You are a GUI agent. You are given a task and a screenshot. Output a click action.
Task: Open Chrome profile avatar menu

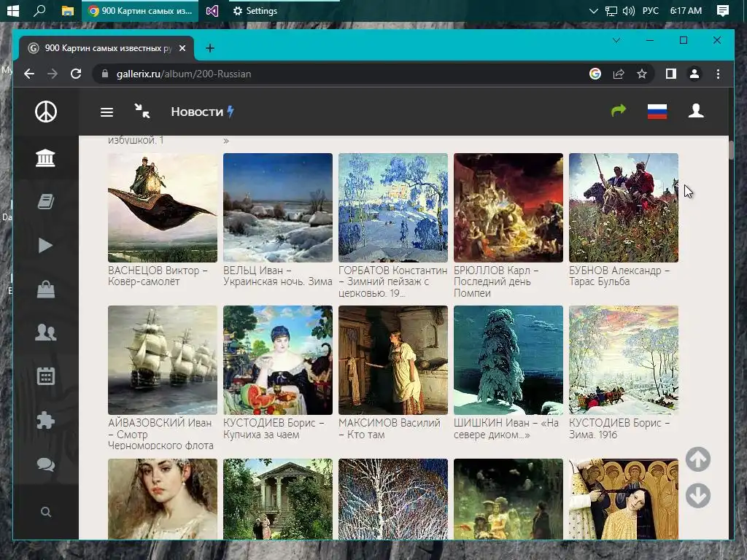694,74
